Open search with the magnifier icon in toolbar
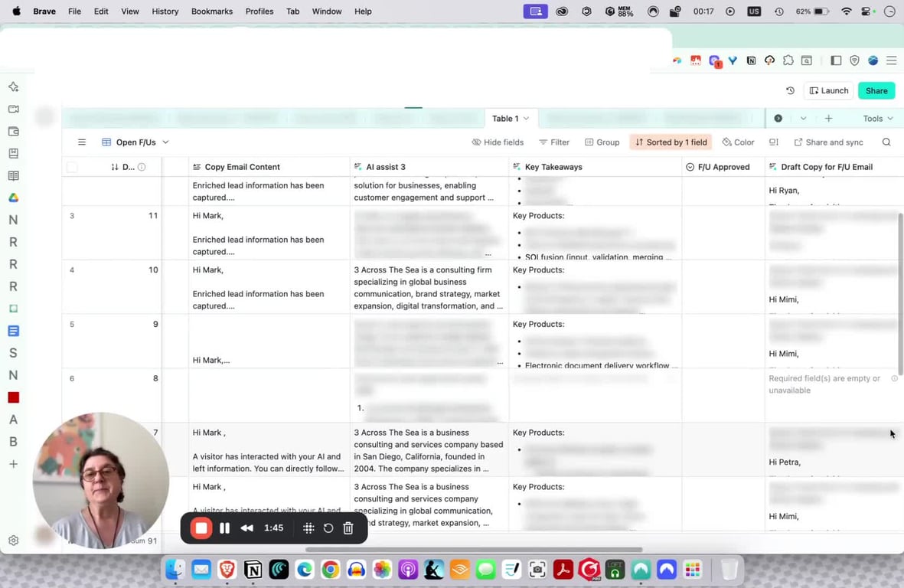Viewport: 904px width, 588px height. tap(886, 142)
